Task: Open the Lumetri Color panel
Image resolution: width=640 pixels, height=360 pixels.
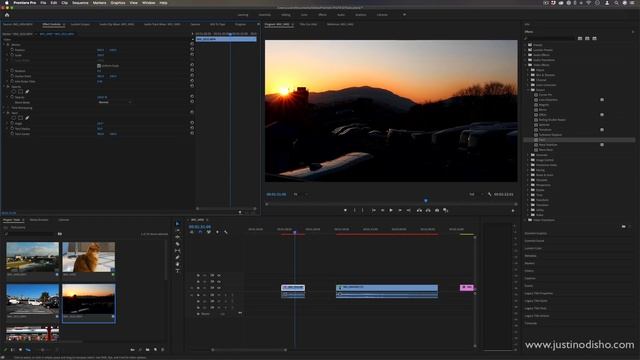Action: [533, 248]
